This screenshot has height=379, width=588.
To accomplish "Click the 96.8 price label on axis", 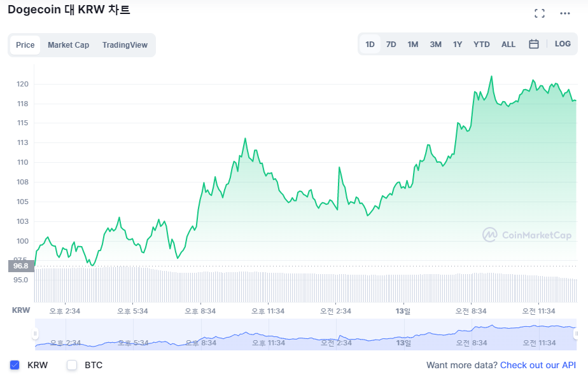I will pyautogui.click(x=21, y=266).
